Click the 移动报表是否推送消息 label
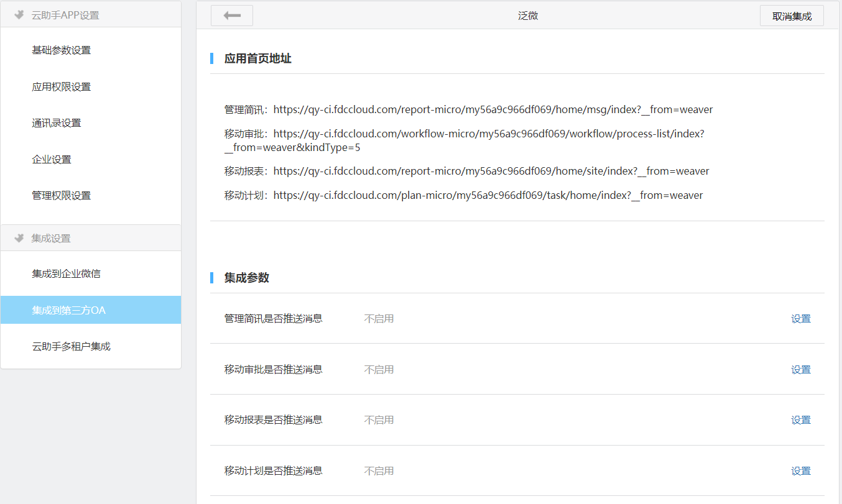Image resolution: width=842 pixels, height=504 pixels. click(x=274, y=420)
